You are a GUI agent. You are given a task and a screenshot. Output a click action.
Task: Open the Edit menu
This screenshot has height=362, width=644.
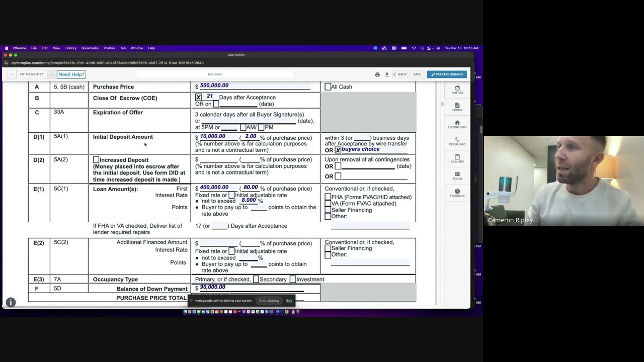coord(45,48)
